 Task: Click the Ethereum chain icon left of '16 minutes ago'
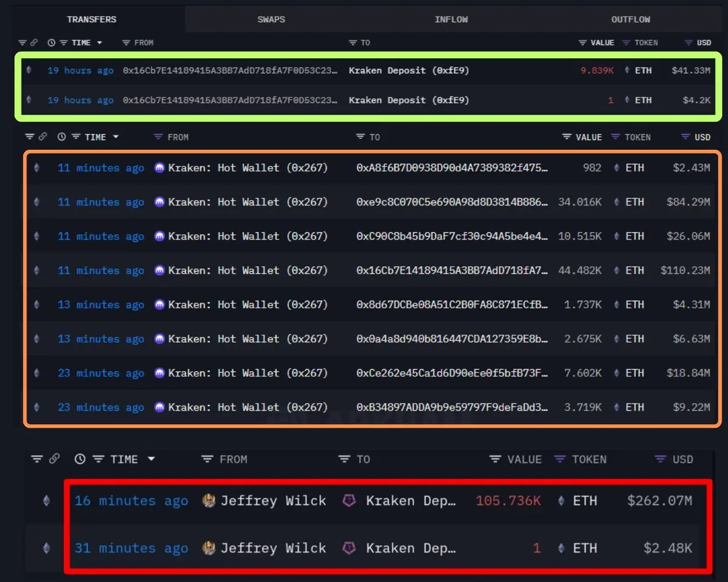click(x=47, y=501)
